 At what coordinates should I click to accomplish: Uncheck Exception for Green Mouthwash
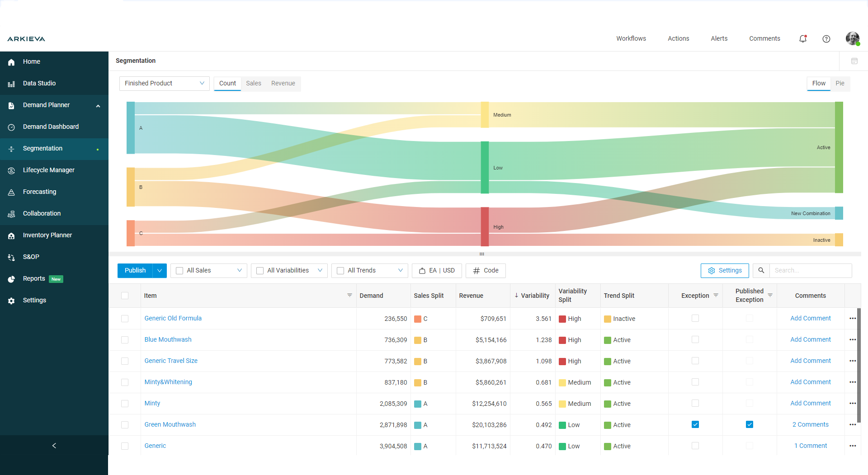(695, 424)
